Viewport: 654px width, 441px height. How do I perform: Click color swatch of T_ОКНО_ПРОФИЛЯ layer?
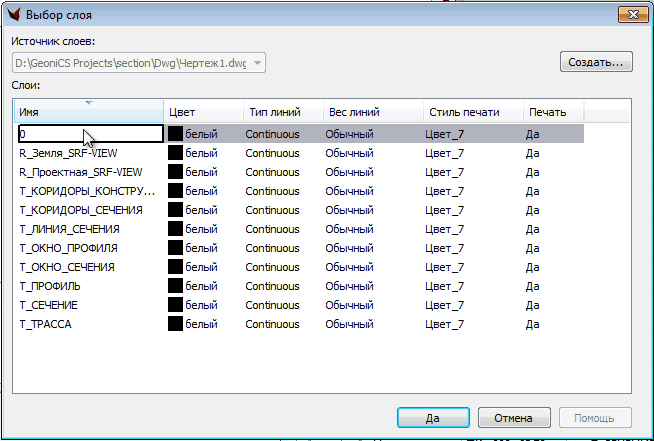pyautogui.click(x=175, y=248)
